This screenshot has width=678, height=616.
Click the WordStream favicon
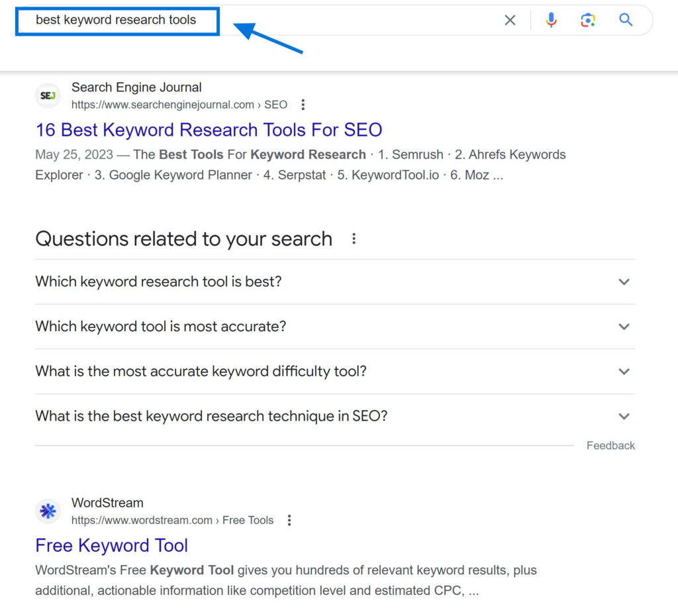coord(47,511)
